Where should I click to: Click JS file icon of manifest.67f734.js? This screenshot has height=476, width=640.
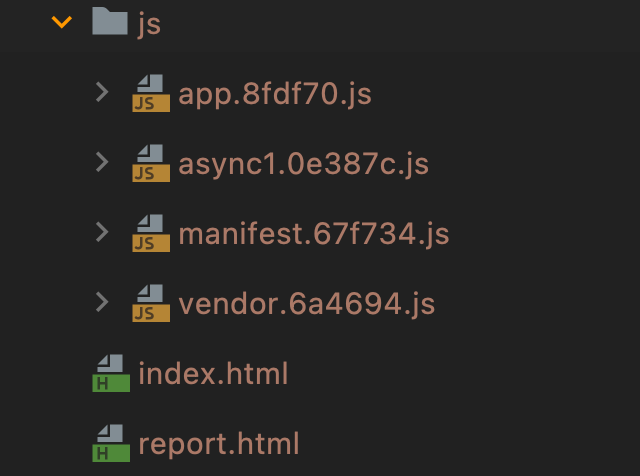[x=151, y=234]
